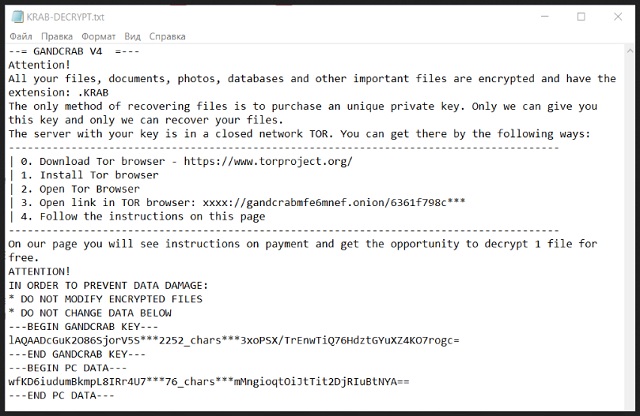Close the KRAB-DECRYPT.txt window
This screenshot has width=640, height=416.
click(618, 17)
